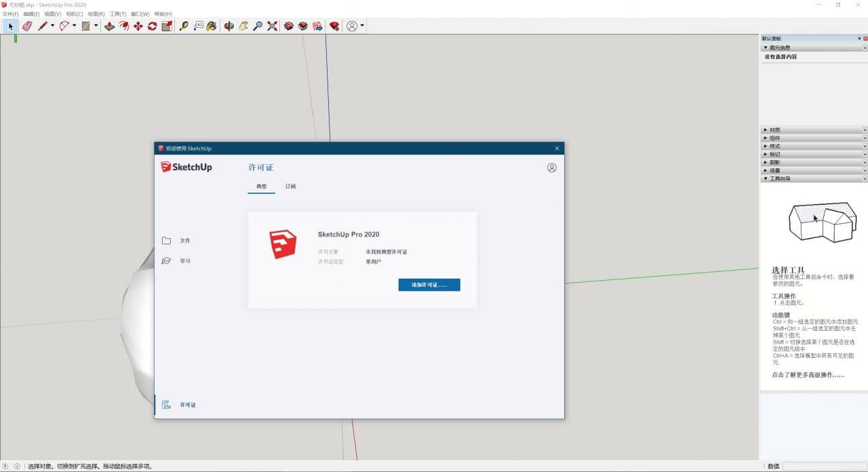The image size is (868, 472).
Task: Open the arc tool dropdown arrow
Action: click(x=74, y=26)
